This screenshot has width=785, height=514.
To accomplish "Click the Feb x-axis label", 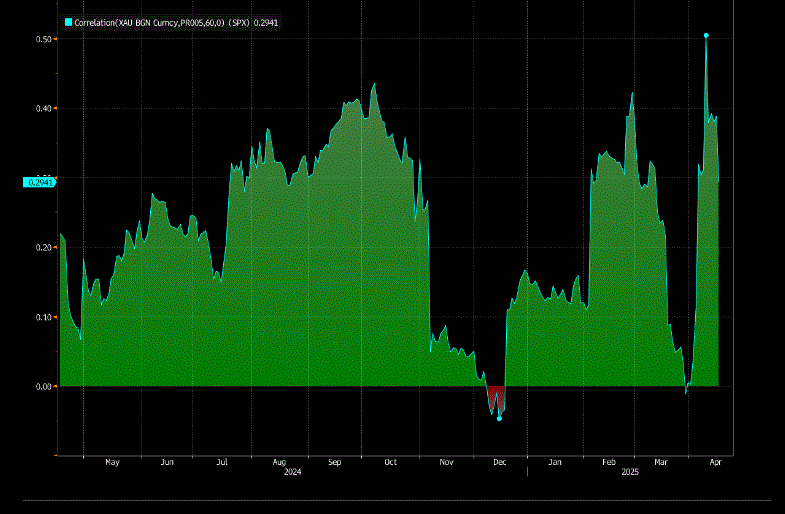I will tap(609, 462).
